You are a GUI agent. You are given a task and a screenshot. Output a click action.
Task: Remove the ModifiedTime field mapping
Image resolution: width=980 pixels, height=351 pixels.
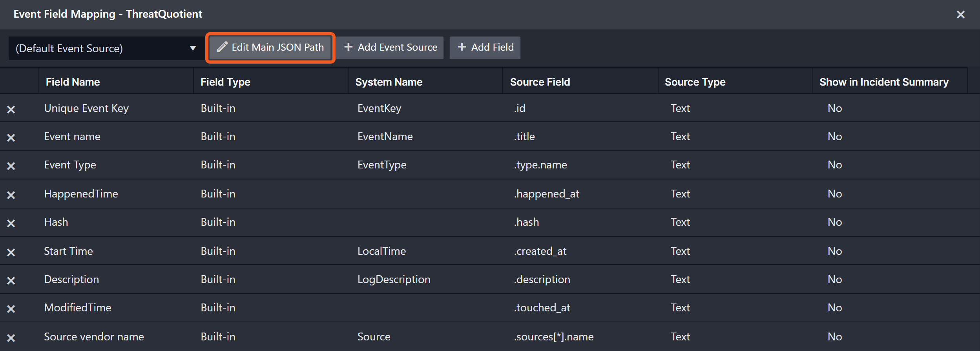tap(11, 309)
